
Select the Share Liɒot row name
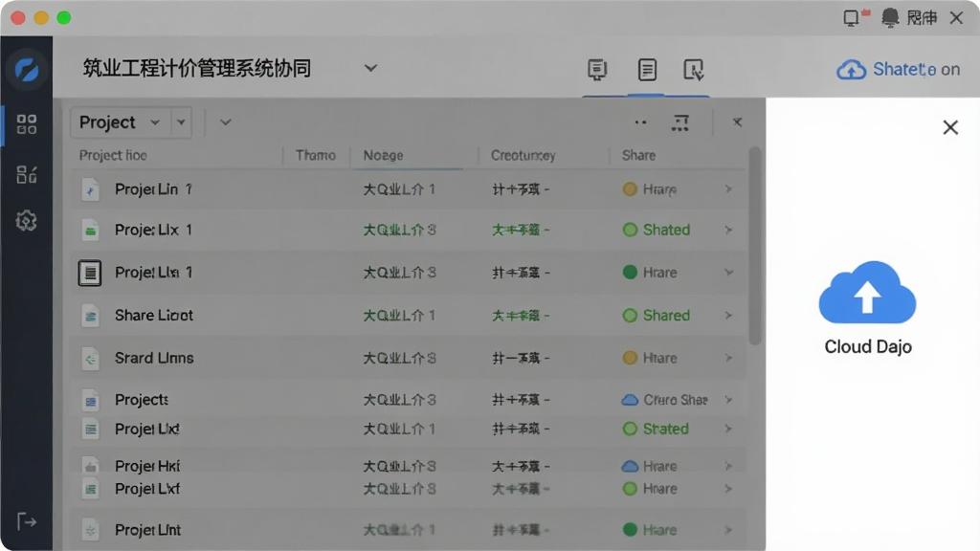pyautogui.click(x=154, y=316)
